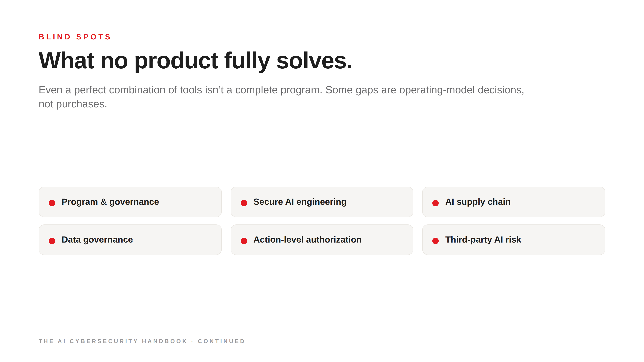Viewport: 644px width, 362px height.
Task: Click the red dot beside Data governance
Action: pyautogui.click(x=52, y=241)
